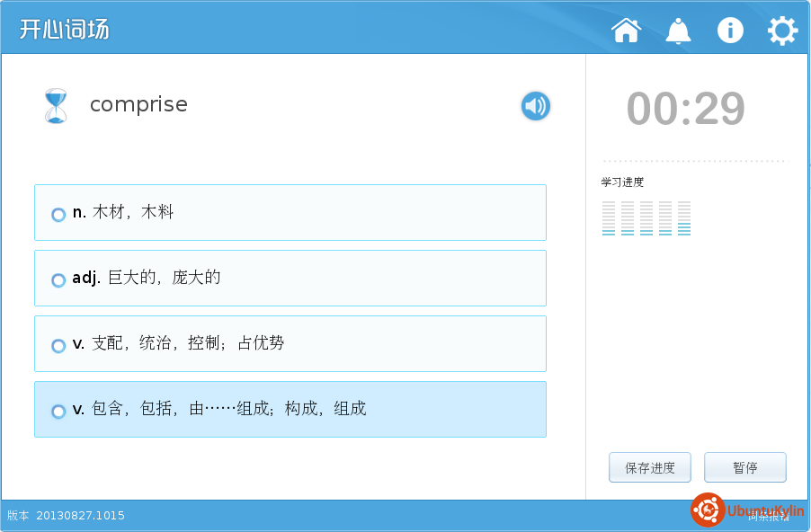
Task: Click the UbuntuKylin logo
Action: [747, 510]
